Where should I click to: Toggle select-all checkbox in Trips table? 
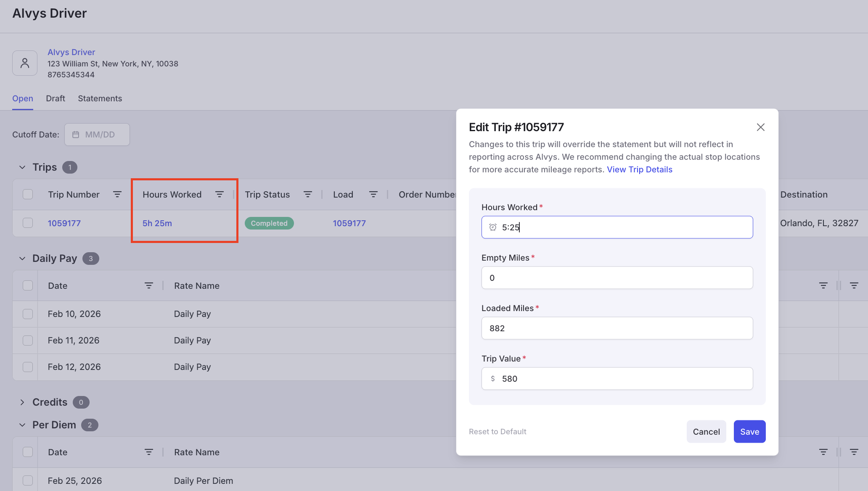tap(28, 194)
